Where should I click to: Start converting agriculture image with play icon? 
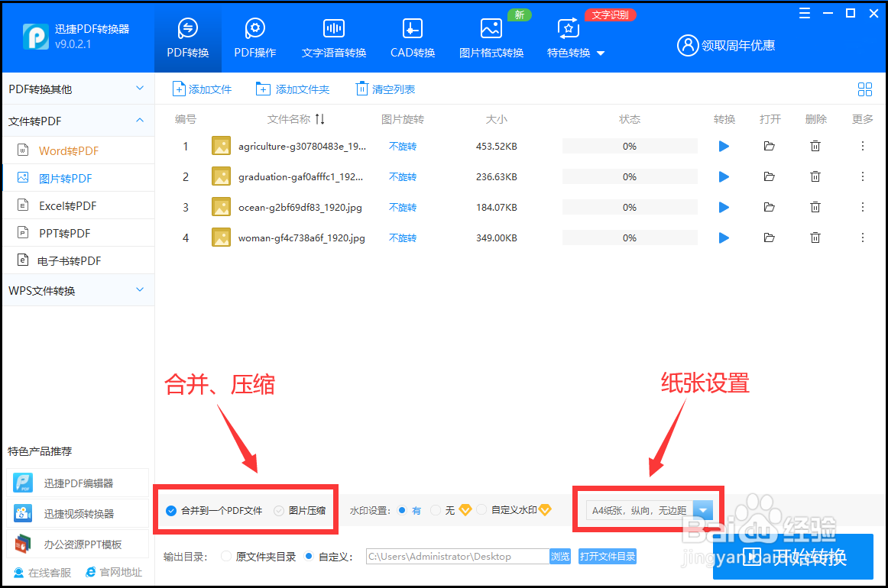(724, 145)
